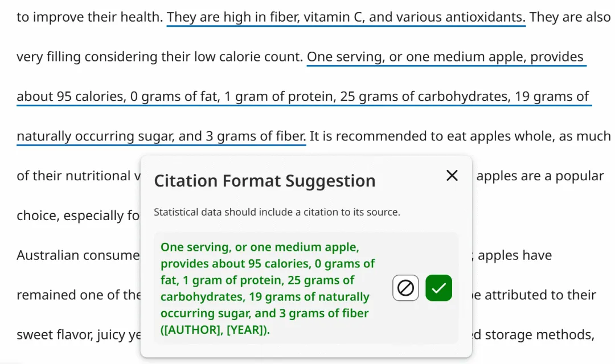615x364 pixels.
Task: Click the "Statistical data should include" explanation
Action: coord(277,212)
